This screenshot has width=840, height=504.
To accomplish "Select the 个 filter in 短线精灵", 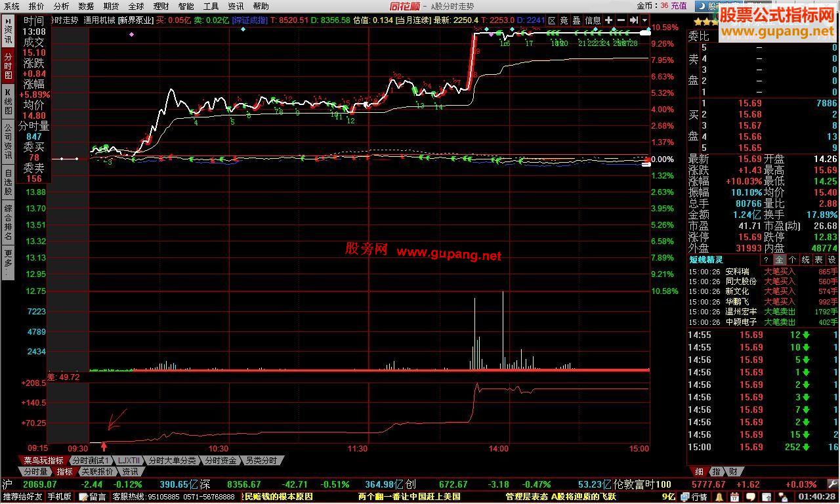I will (x=792, y=260).
